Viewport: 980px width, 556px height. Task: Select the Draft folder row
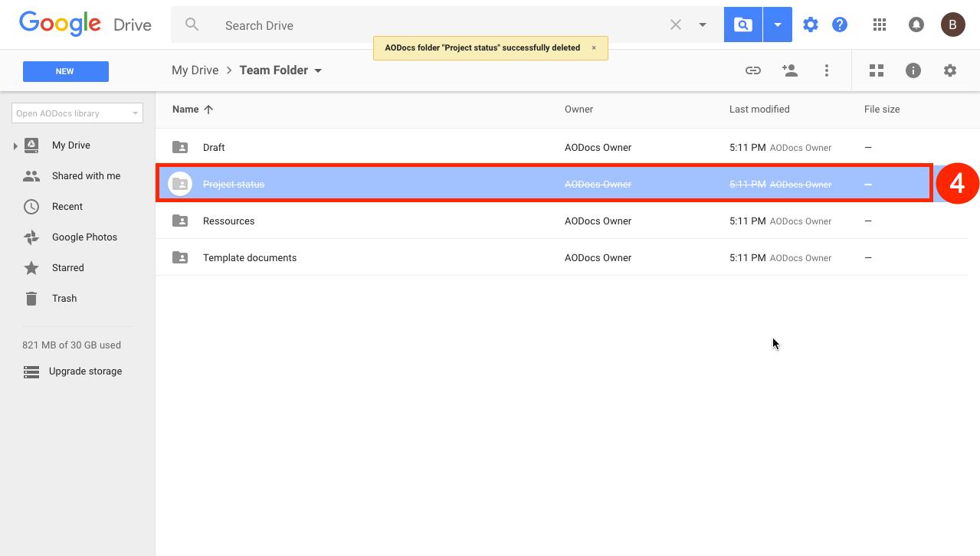pos(562,147)
